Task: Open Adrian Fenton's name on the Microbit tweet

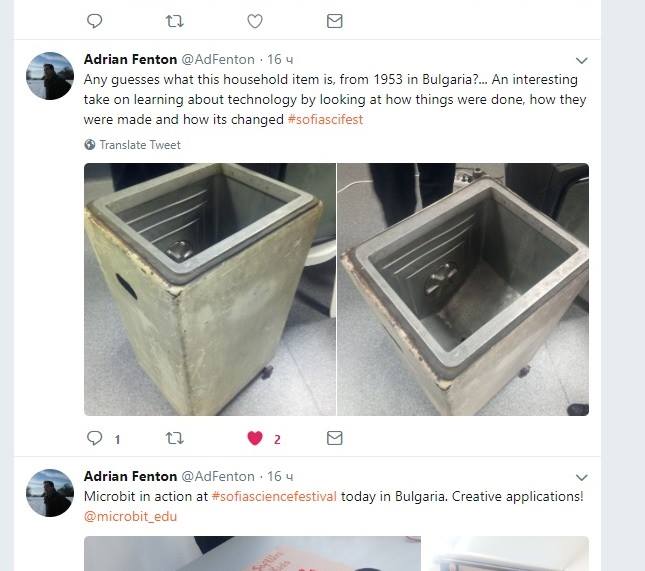Action: [130, 476]
